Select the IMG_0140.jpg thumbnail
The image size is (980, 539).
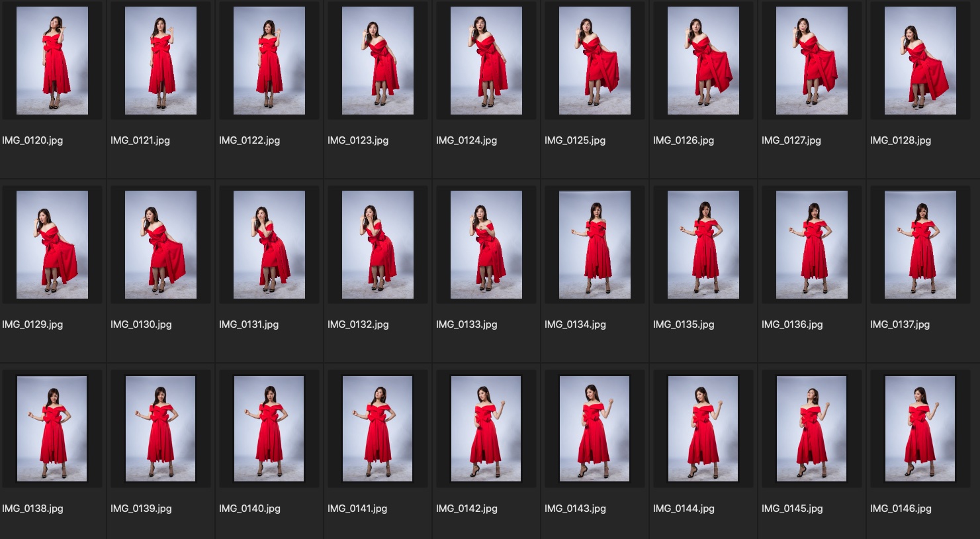(x=269, y=429)
